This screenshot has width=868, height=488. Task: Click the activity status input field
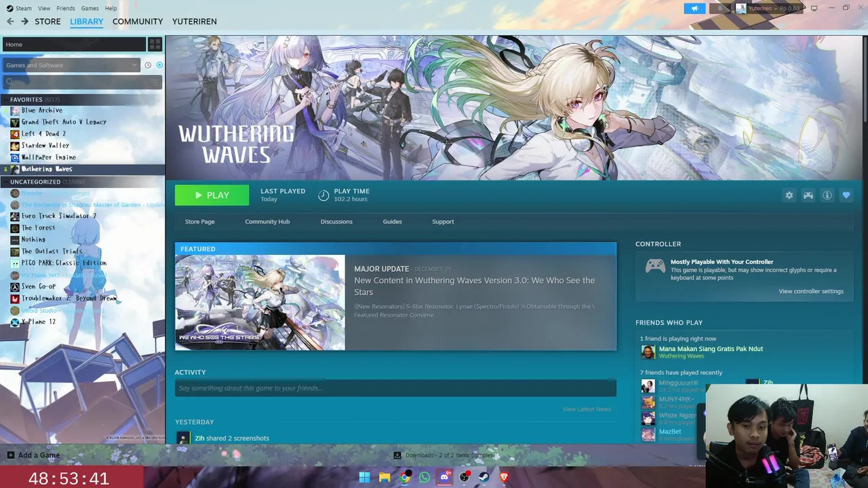click(x=395, y=388)
